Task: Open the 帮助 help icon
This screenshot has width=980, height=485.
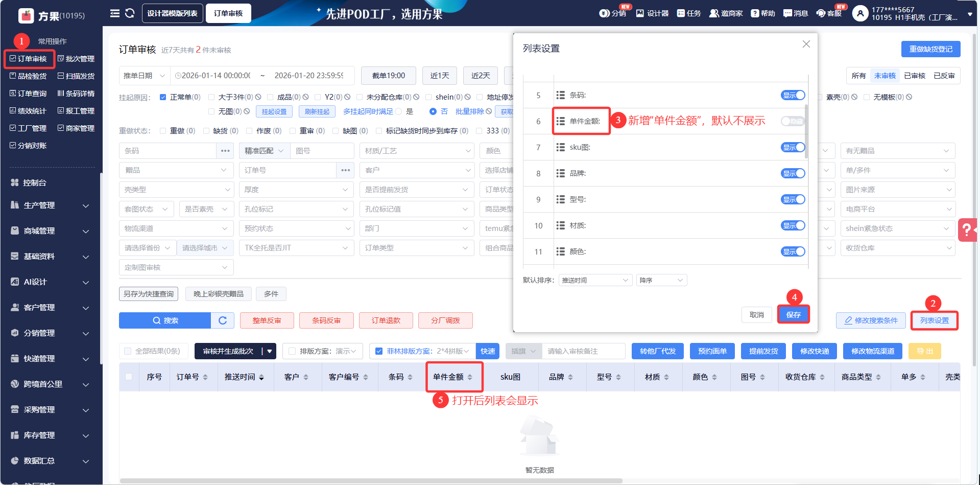Action: coord(755,13)
